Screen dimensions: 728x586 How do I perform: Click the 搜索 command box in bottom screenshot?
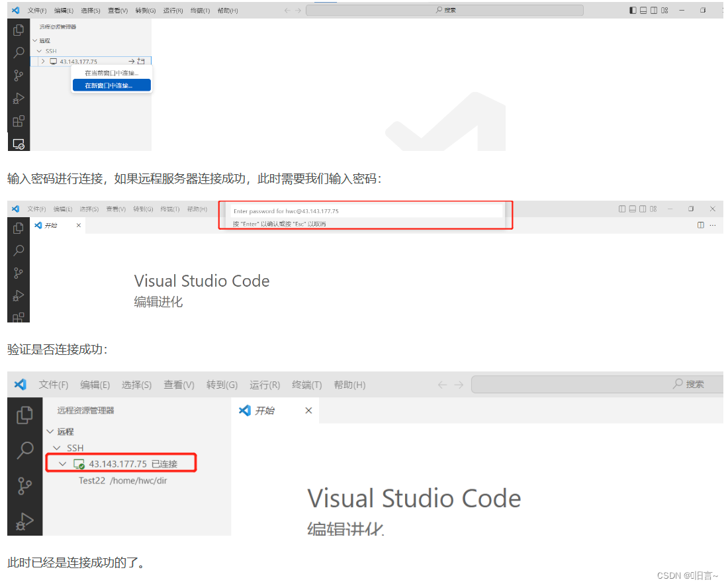(597, 385)
